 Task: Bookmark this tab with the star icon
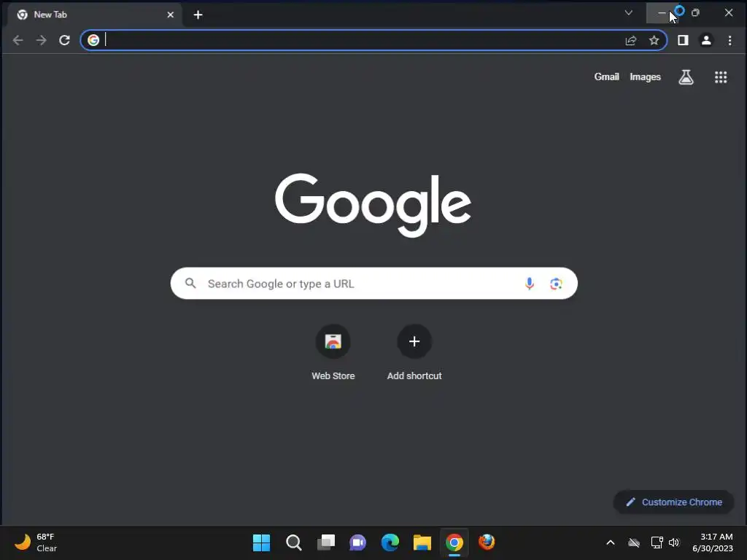coord(654,41)
